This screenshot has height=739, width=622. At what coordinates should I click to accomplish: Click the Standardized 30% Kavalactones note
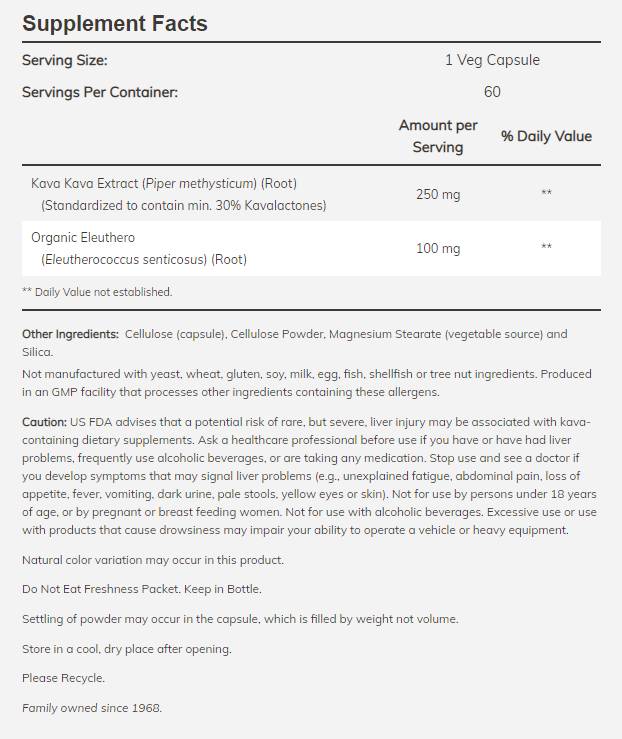point(184,205)
